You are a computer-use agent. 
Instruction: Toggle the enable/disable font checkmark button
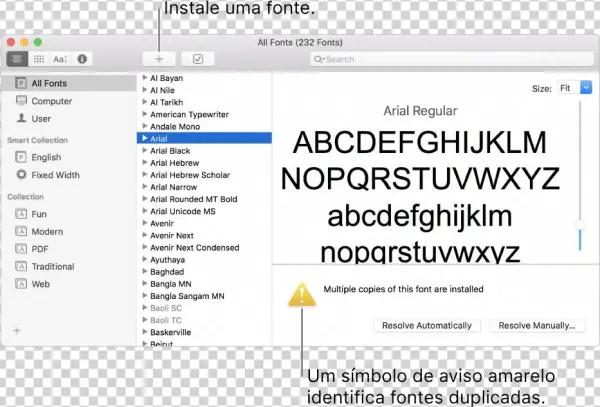(x=198, y=59)
